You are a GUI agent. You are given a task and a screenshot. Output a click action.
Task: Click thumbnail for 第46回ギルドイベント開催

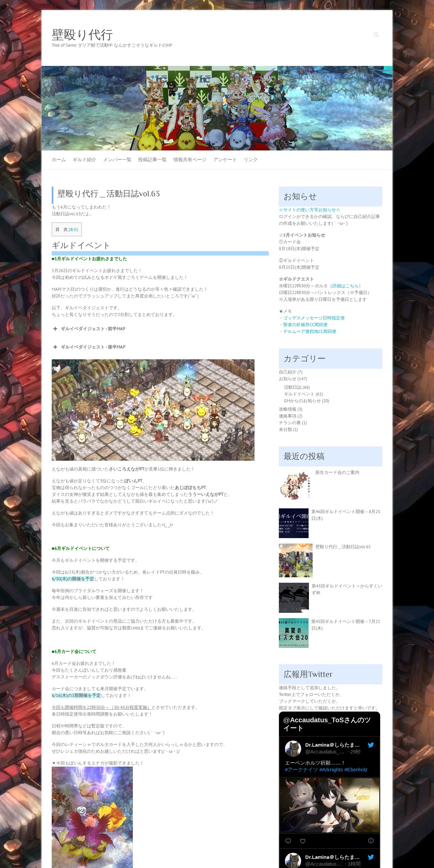click(x=294, y=523)
